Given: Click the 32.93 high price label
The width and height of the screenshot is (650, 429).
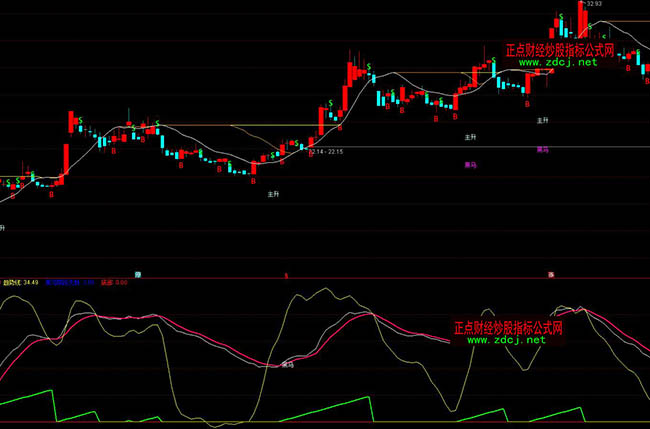Looking at the screenshot, I should pos(597,4).
